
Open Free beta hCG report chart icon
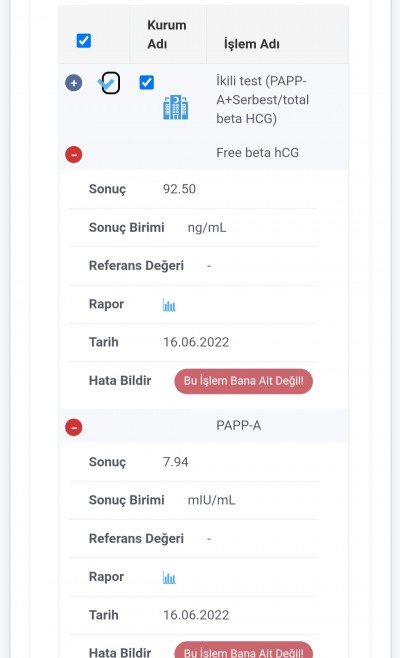coord(169,305)
